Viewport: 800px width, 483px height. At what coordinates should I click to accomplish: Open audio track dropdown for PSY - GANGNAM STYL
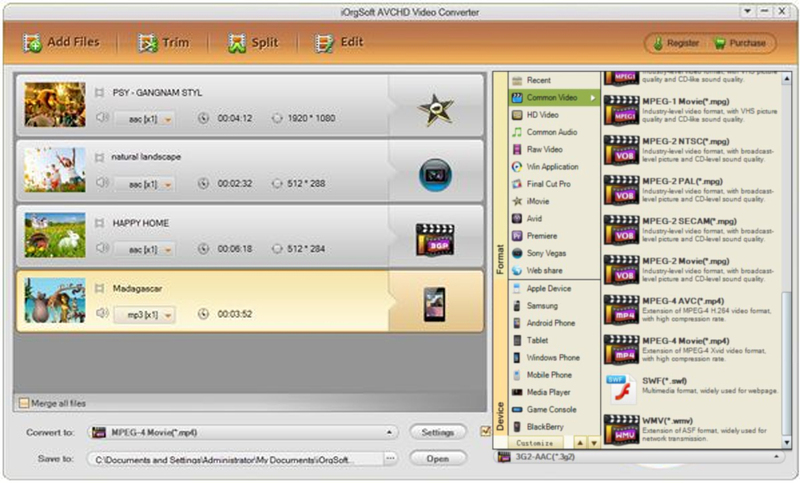point(144,119)
